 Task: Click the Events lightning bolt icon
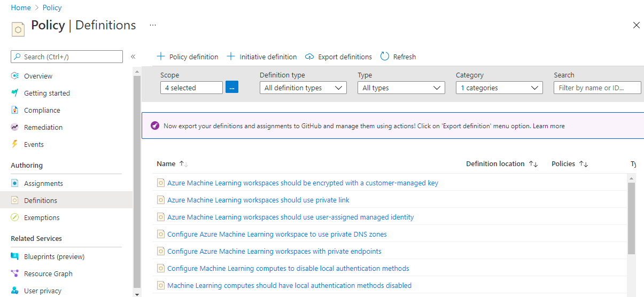tap(15, 144)
